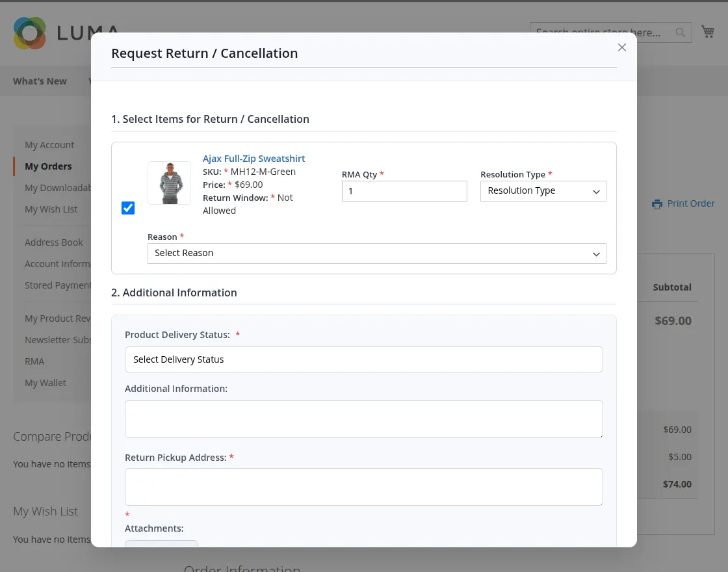
Task: Click into Additional Information text area
Action: [363, 419]
